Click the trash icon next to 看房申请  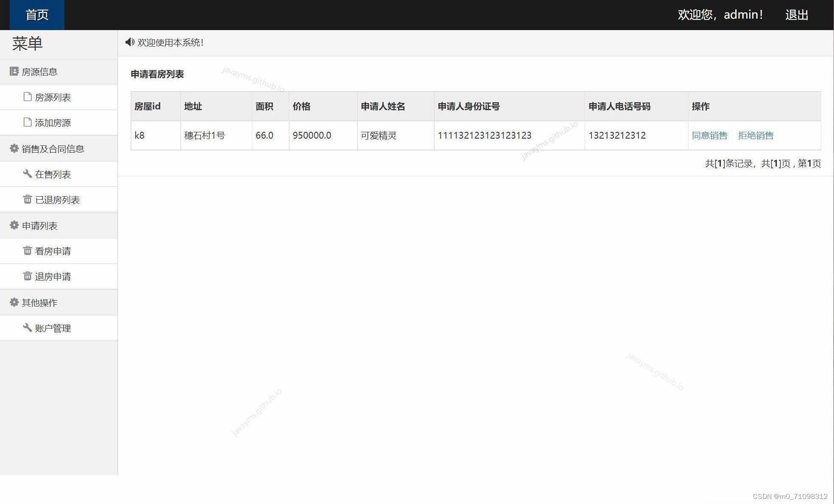pos(28,251)
